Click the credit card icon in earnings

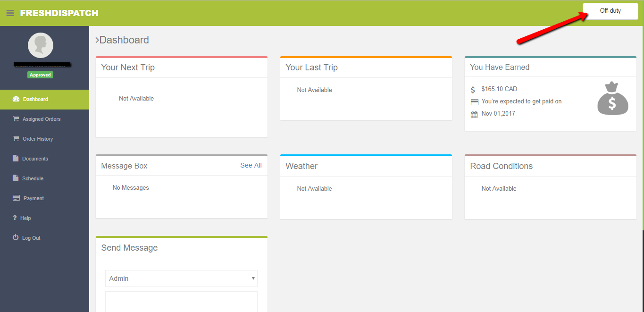pos(474,102)
